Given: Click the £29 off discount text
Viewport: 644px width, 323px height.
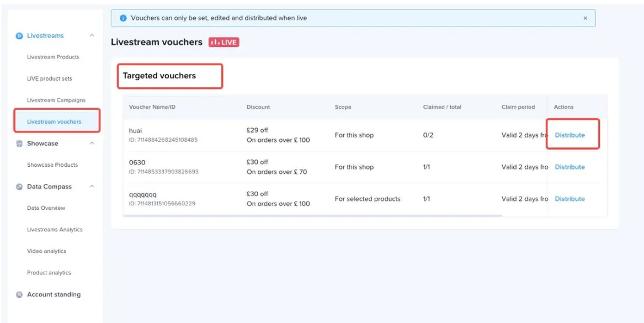Looking at the screenshot, I should [258, 130].
